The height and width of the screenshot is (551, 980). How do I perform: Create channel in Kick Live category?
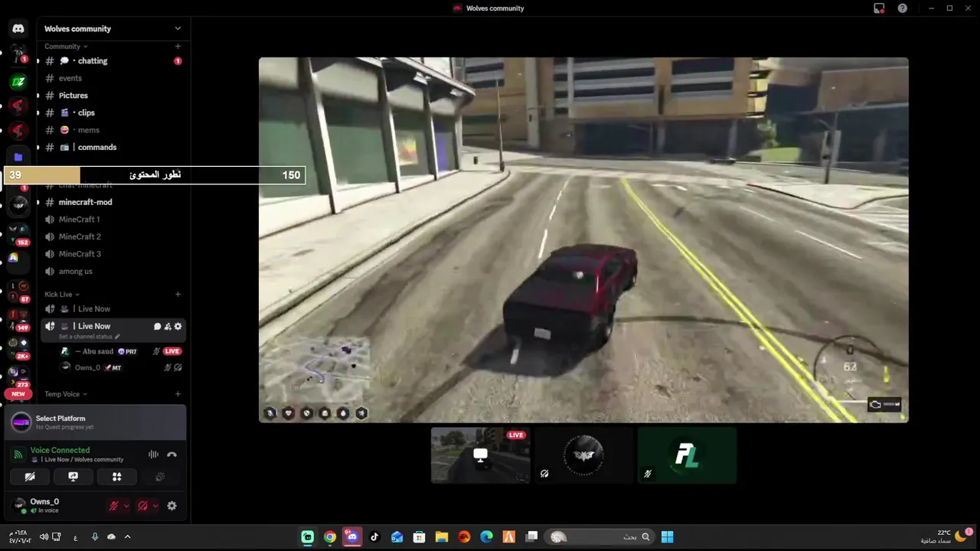coord(178,295)
